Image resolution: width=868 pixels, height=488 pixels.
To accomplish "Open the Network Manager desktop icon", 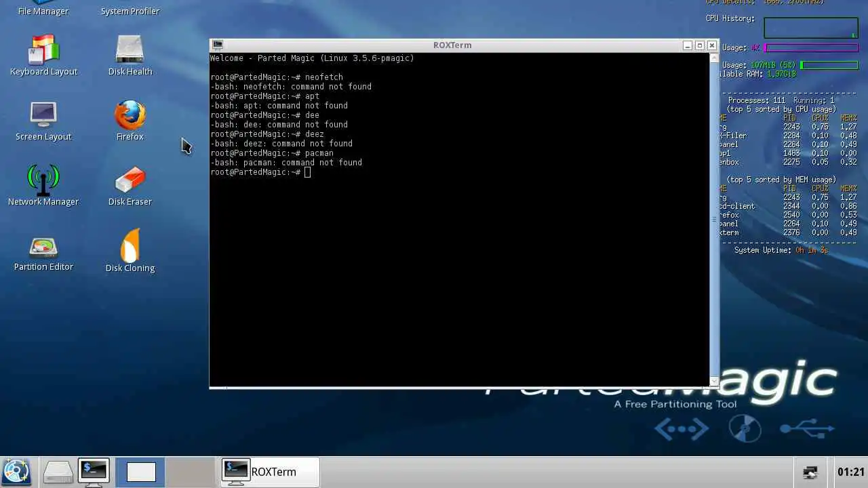I will pos(43,186).
